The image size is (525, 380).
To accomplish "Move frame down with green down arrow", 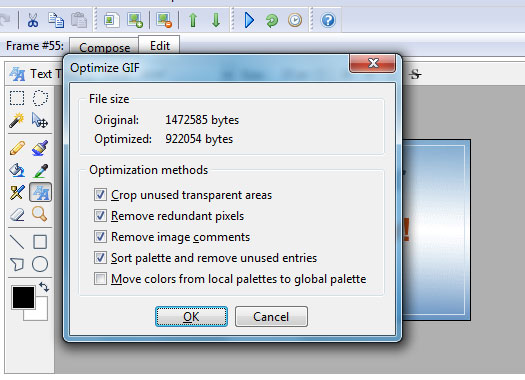I will tap(216, 20).
